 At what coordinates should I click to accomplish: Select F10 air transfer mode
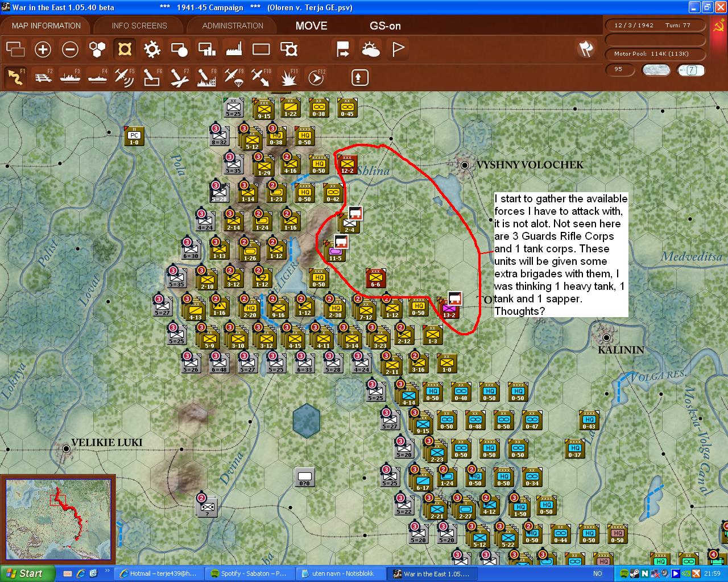(261, 77)
